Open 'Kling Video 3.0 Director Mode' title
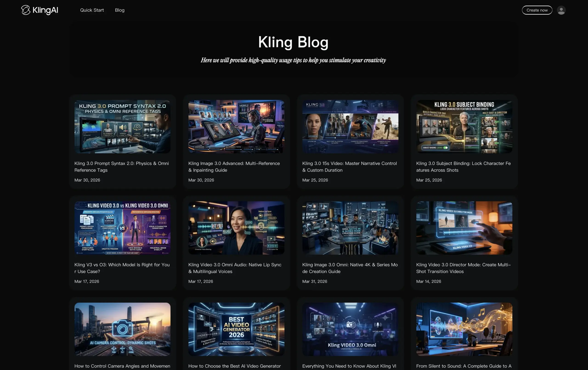This screenshot has width=588, height=370. click(463, 268)
